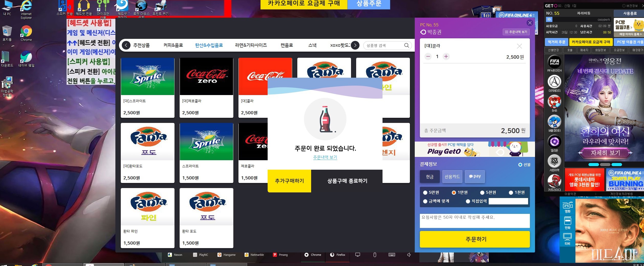This screenshot has width=644, height=266.
Task: Choose 현금 as payment method
Action: [430, 177]
